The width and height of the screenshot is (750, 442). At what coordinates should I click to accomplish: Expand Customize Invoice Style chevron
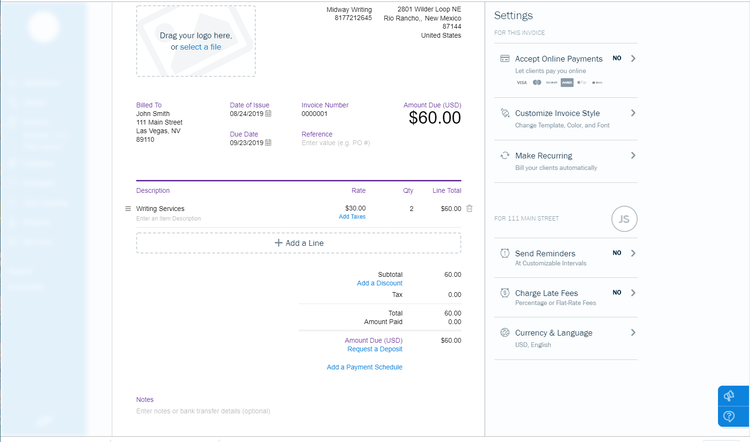point(633,114)
